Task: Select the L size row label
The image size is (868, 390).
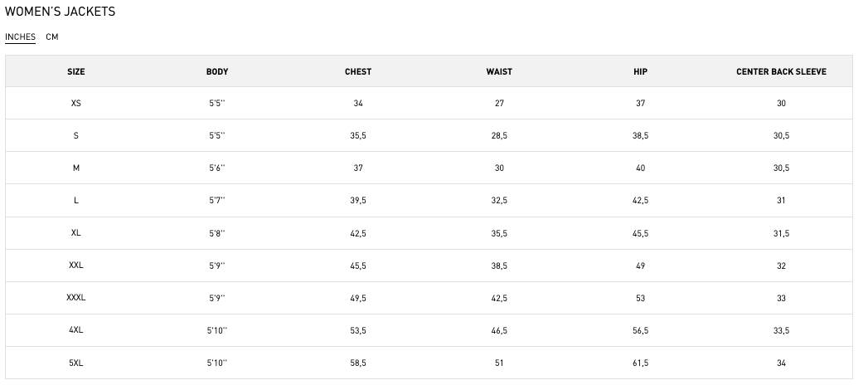Action: [x=76, y=200]
